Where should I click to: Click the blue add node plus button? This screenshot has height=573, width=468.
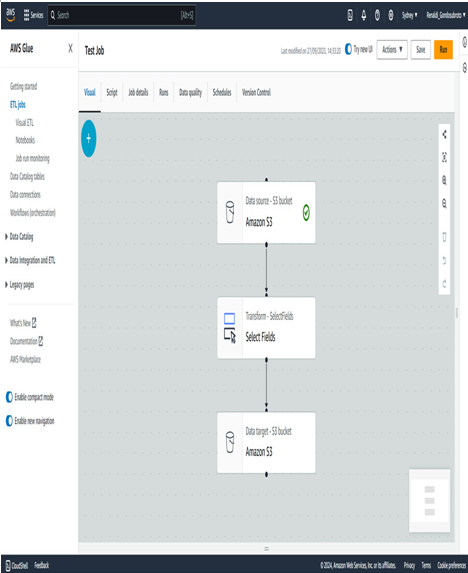[x=89, y=138]
